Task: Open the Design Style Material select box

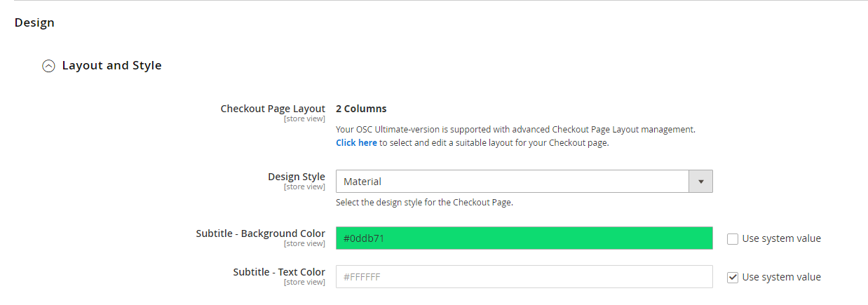Action: 512,182
